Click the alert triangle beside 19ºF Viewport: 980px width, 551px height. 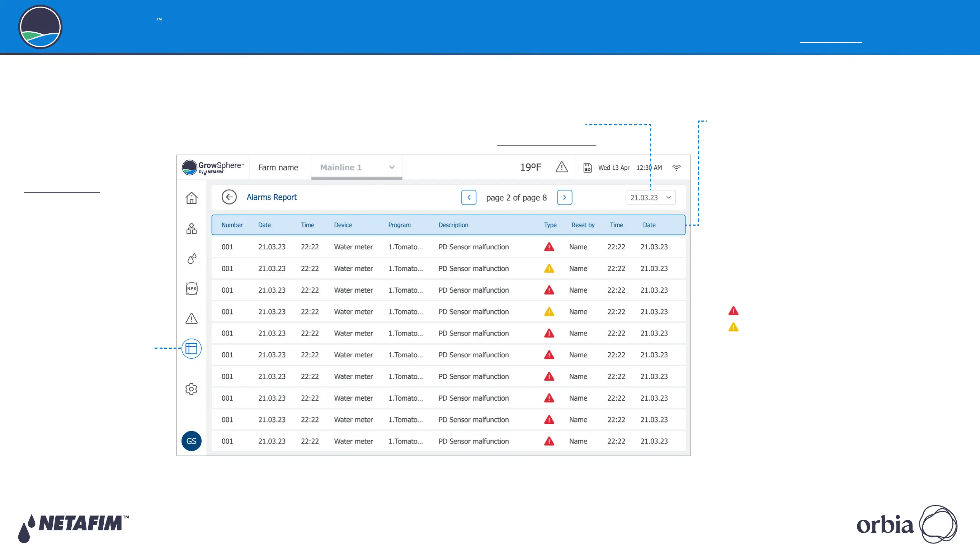tap(561, 167)
